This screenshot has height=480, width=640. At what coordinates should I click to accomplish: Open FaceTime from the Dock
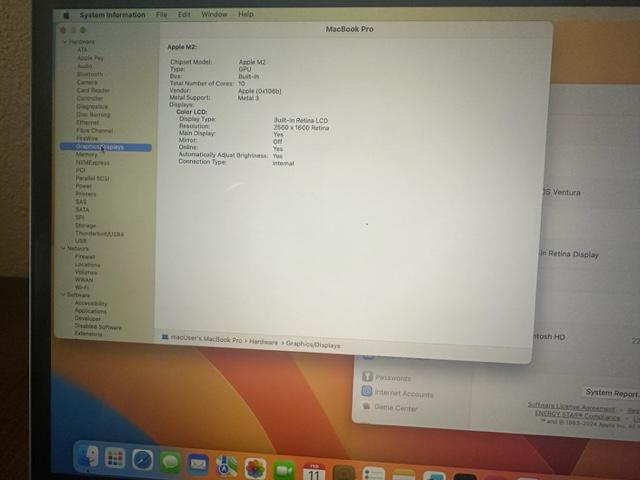284,471
